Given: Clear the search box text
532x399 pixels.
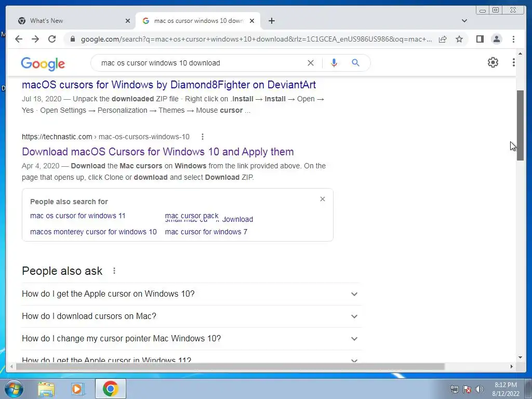Looking at the screenshot, I should [x=311, y=63].
